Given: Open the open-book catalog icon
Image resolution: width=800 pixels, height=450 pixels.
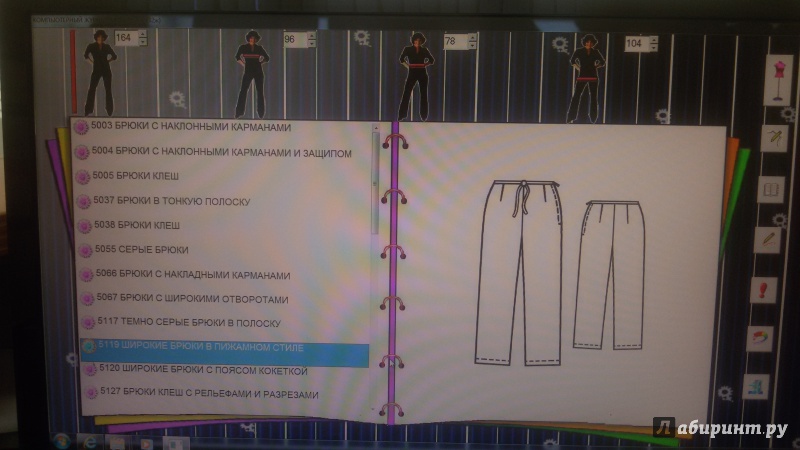Looking at the screenshot, I should coord(771,190).
